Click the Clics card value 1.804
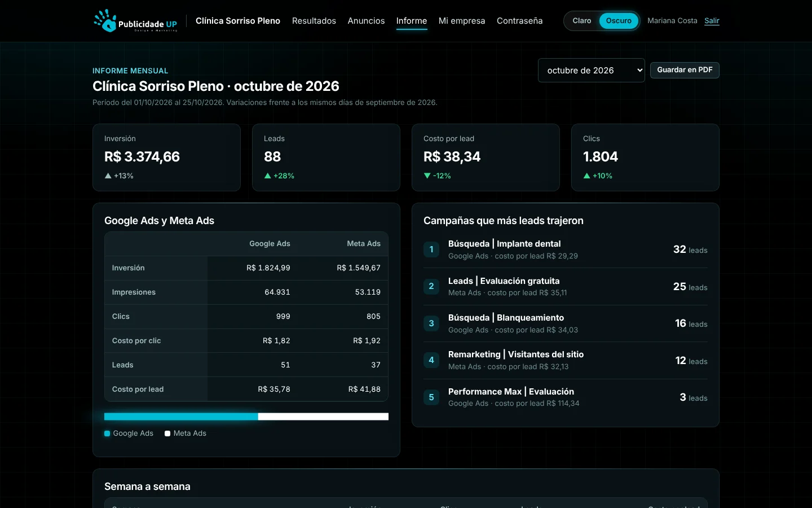This screenshot has width=812, height=508. click(x=601, y=157)
